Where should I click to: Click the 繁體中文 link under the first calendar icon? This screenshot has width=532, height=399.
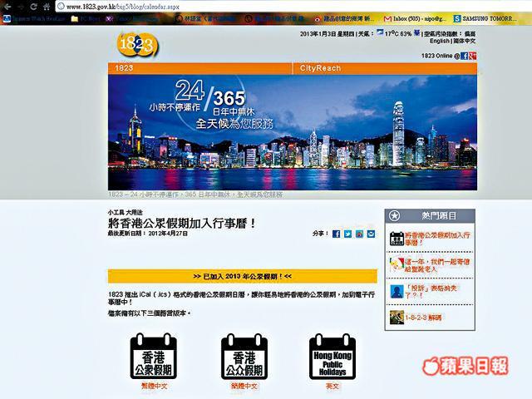[154, 386]
